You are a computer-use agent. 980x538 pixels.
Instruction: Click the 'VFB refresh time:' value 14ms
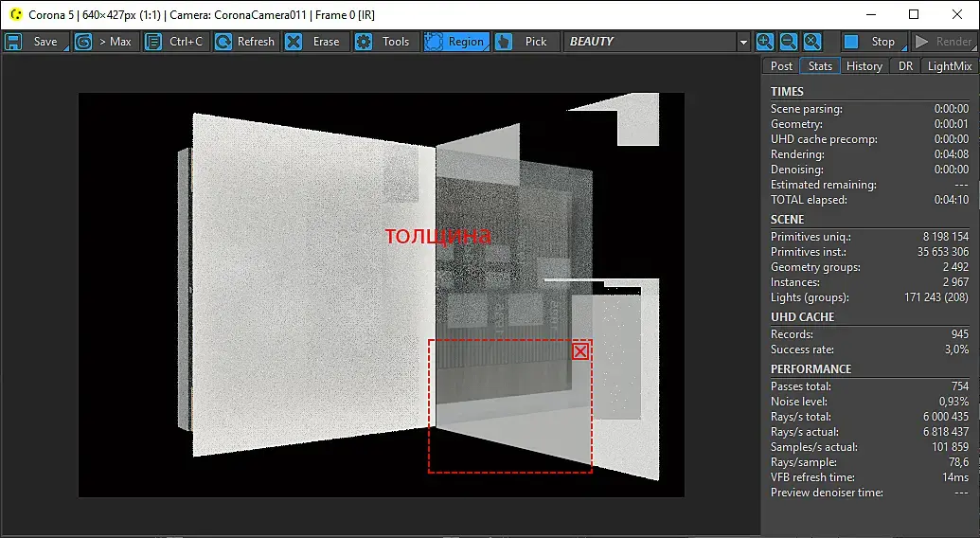click(x=955, y=477)
